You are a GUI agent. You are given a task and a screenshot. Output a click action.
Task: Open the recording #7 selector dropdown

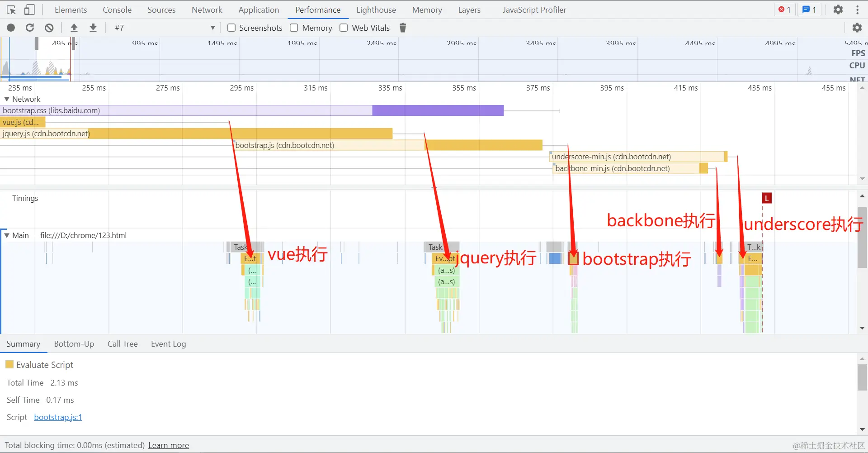165,28
